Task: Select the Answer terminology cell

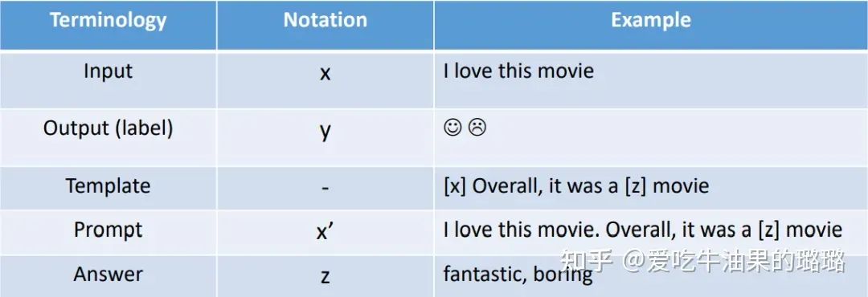Action: [108, 275]
